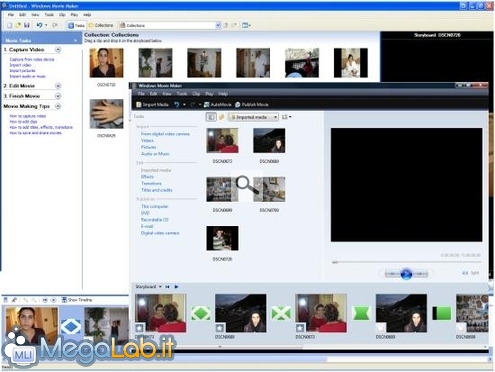Toggle the Collections pane button
Screen dimensions: 495x372
click(101, 25)
